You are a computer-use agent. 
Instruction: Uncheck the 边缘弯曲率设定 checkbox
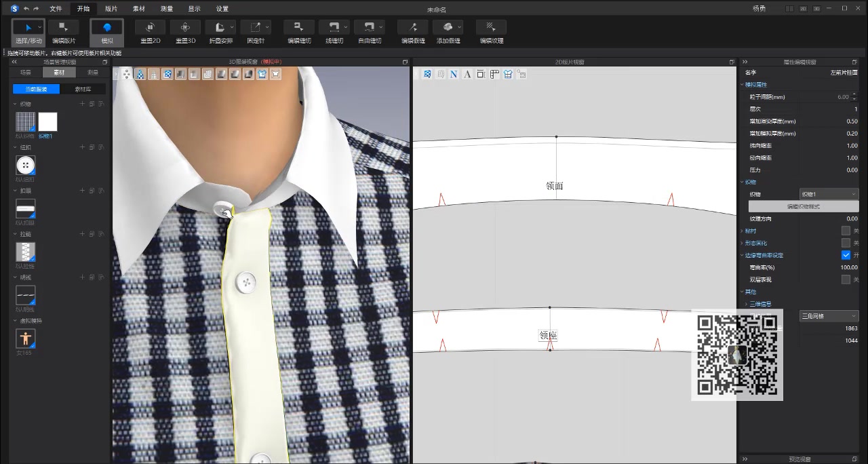click(846, 255)
